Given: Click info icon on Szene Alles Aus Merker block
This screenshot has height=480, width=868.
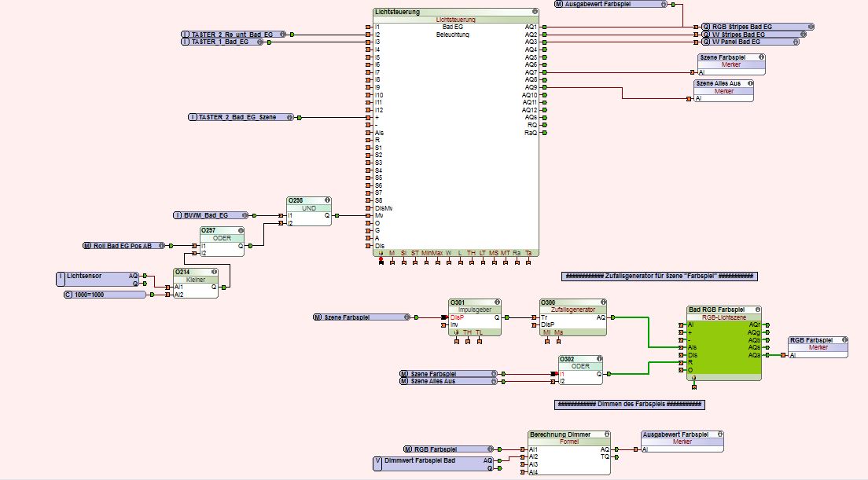Looking at the screenshot, I should (x=750, y=83).
